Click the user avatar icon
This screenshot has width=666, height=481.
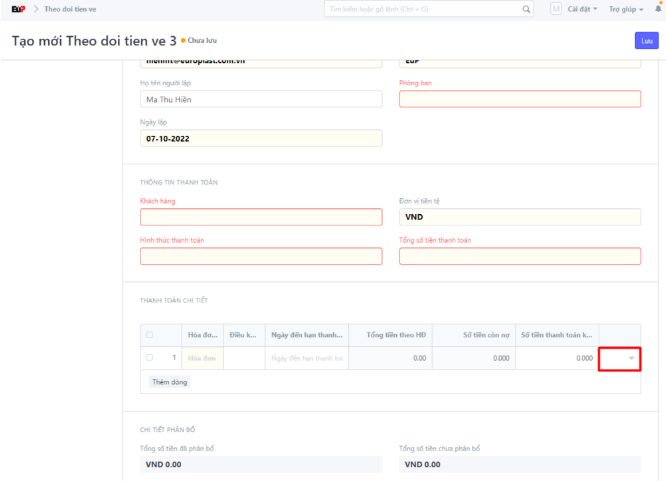click(x=556, y=9)
